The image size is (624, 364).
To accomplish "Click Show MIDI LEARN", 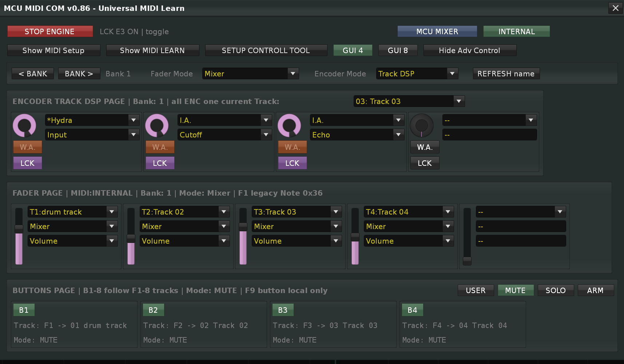I will pyautogui.click(x=153, y=51).
